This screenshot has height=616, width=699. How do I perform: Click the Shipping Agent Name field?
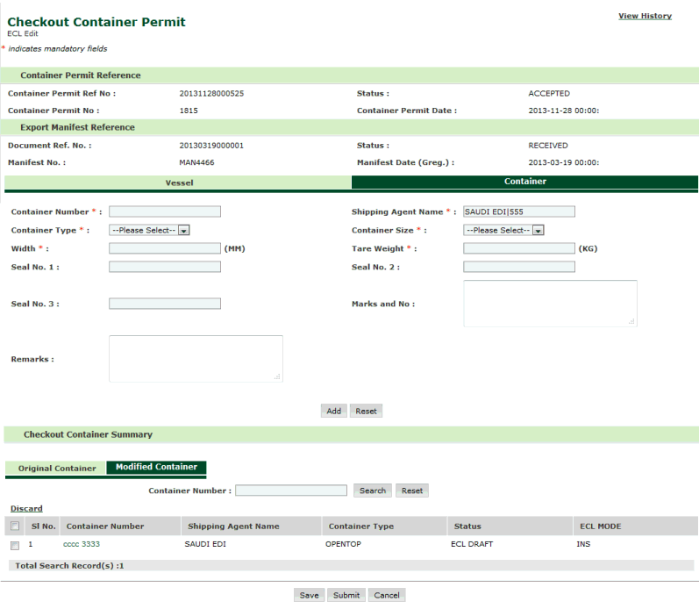[519, 211]
